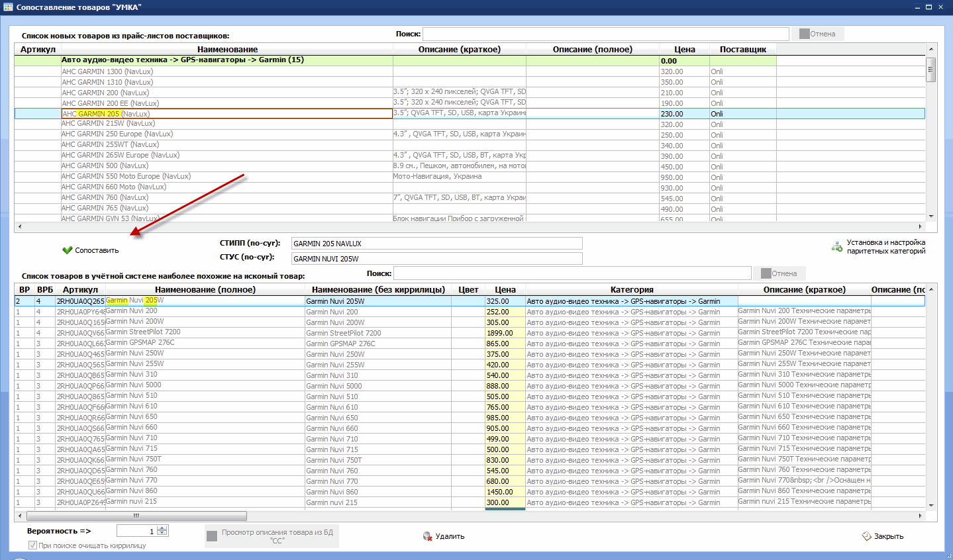Click the Наименование (без кириллицы) column header
The width and height of the screenshot is (953, 560).
coord(378,290)
